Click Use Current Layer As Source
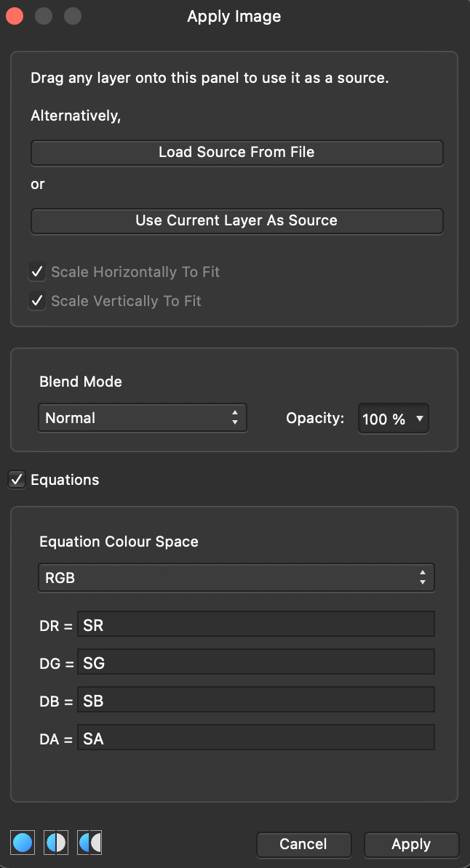The width and height of the screenshot is (470, 868). (x=236, y=221)
